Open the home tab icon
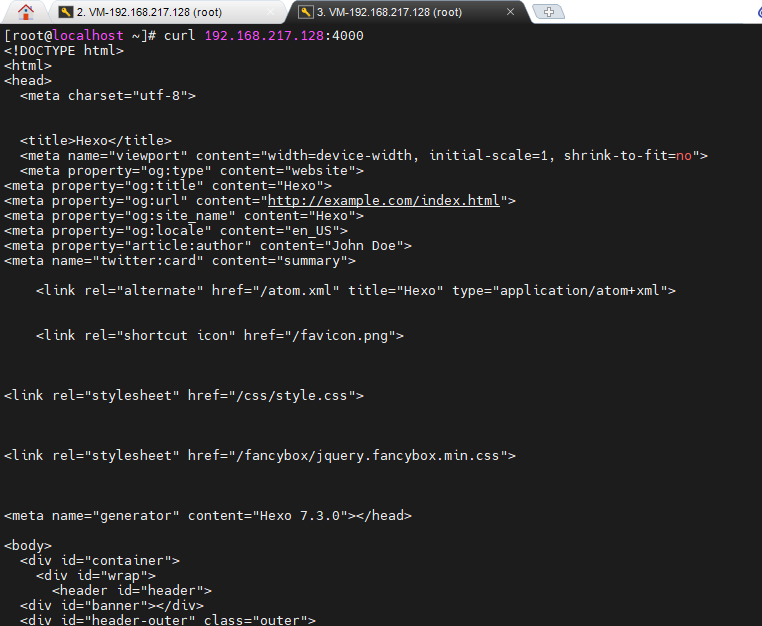Screen dimensions: 762x626 click(x=25, y=12)
